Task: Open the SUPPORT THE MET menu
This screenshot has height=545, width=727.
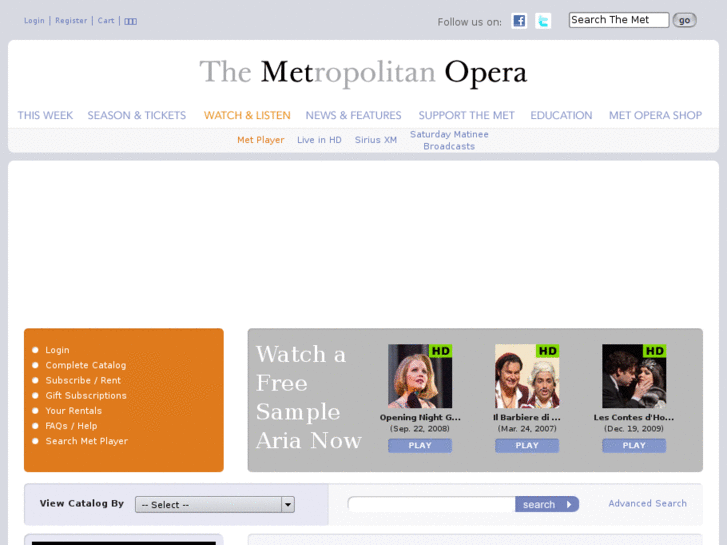Action: (466, 115)
